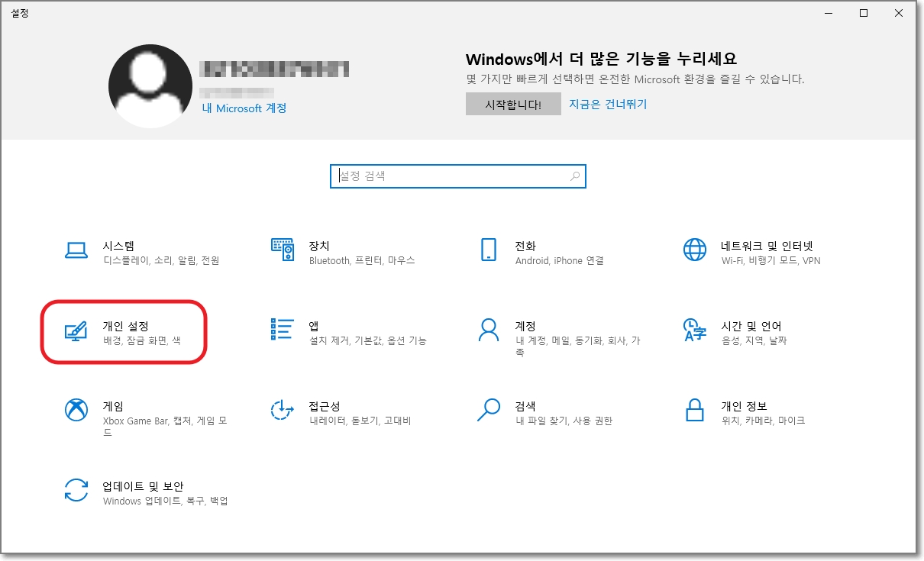The width and height of the screenshot is (924, 561).
Task: Open the 시스템 category label
Action: pos(118,246)
